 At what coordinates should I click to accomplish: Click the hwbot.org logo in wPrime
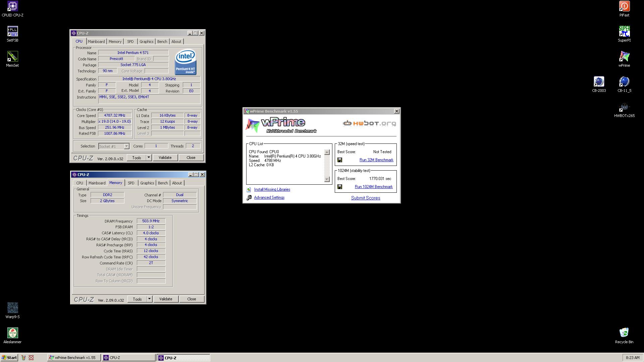[369, 123]
